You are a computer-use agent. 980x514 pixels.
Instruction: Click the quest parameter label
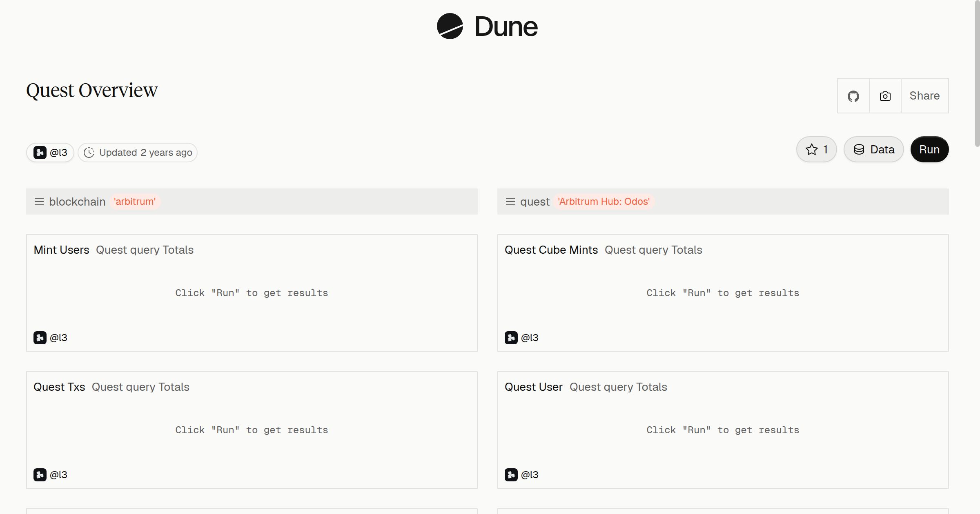535,202
